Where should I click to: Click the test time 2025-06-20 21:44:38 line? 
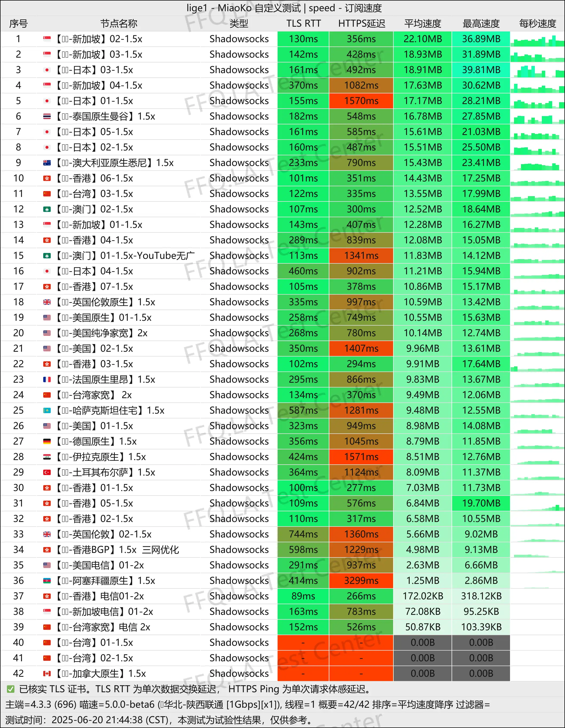point(159,720)
